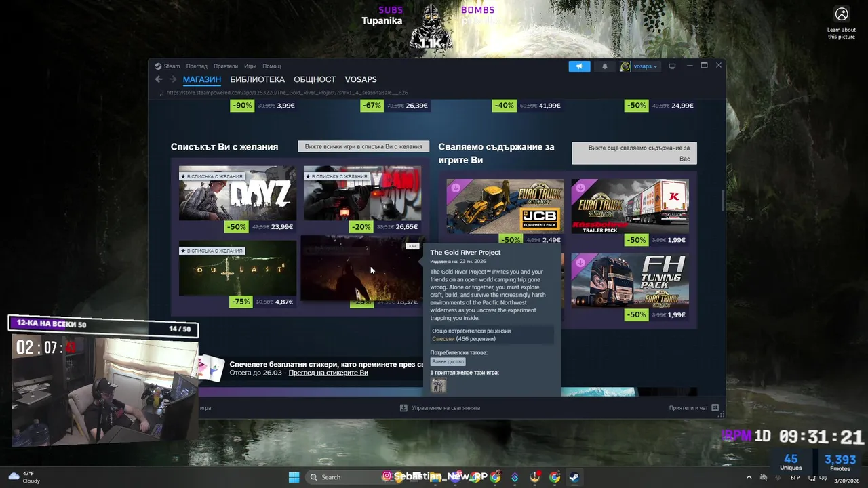Click the Kässbohrer -50% 1,99€ price
The width and height of the screenshot is (868, 488).
(x=656, y=240)
